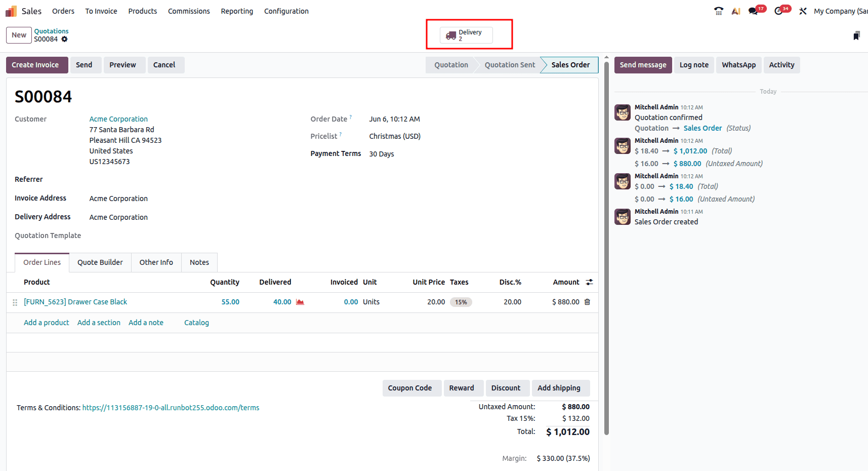
Task: Open the debug tools wrench icon
Action: pyautogui.click(x=803, y=11)
